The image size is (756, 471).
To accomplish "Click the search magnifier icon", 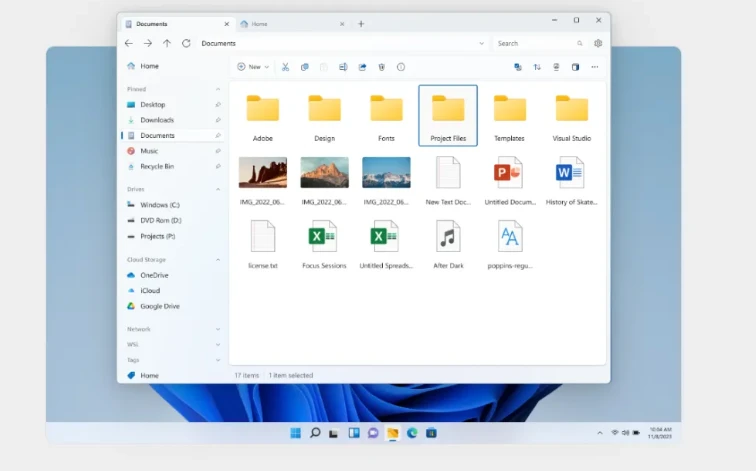I will [580, 43].
